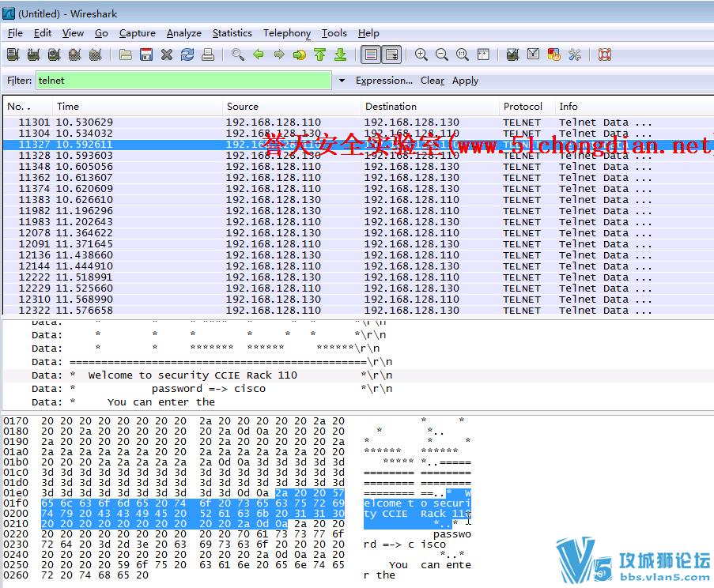
Task: Edit display filters icon
Action: pos(533,55)
